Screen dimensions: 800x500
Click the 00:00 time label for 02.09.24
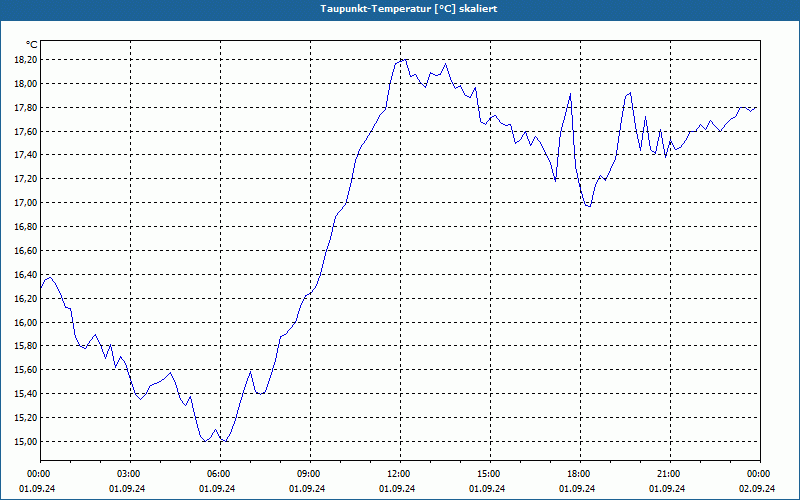(x=760, y=474)
